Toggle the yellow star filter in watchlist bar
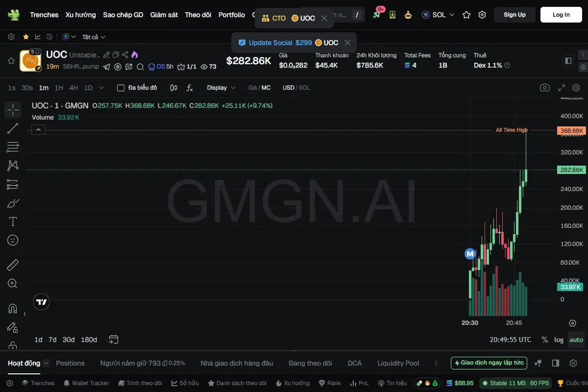 [x=25, y=37]
